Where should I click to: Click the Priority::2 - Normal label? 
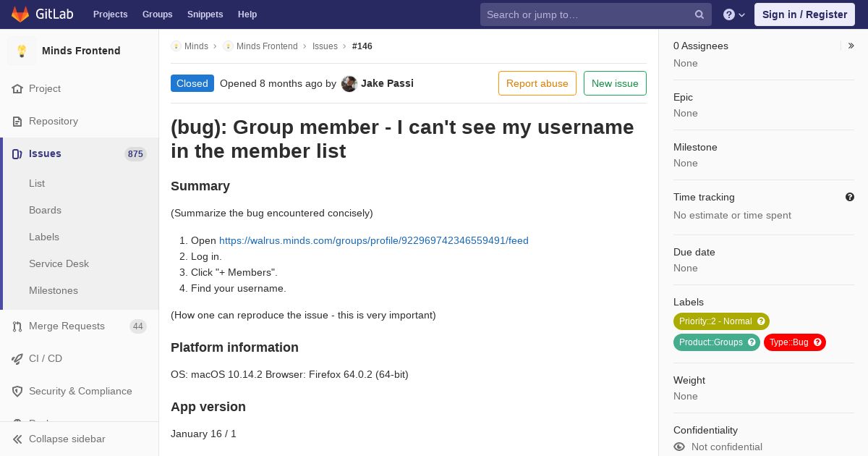coord(721,321)
